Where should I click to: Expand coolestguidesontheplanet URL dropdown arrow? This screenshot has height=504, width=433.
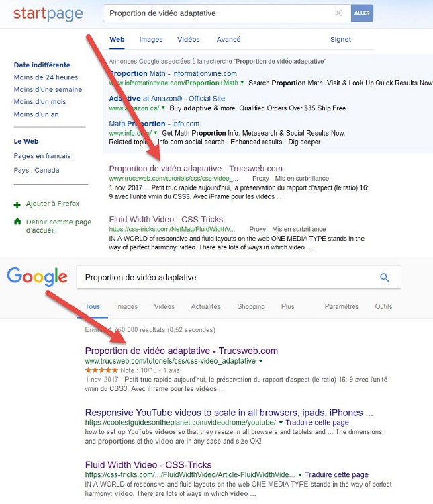pos(281,423)
